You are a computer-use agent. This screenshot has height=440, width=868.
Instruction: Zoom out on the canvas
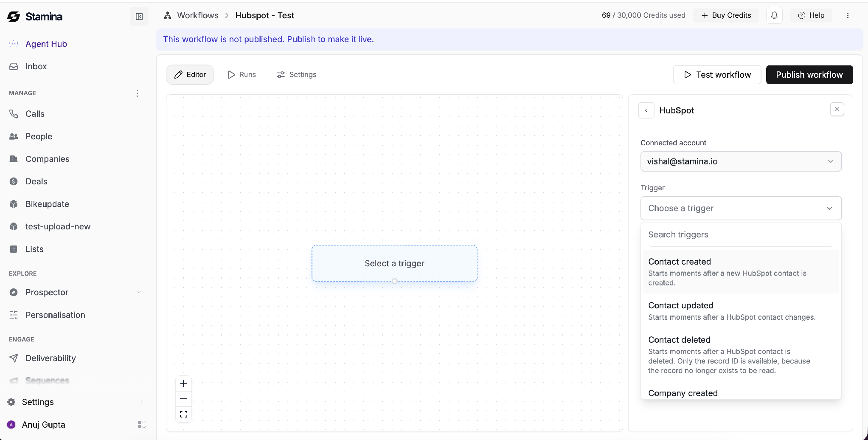(183, 399)
